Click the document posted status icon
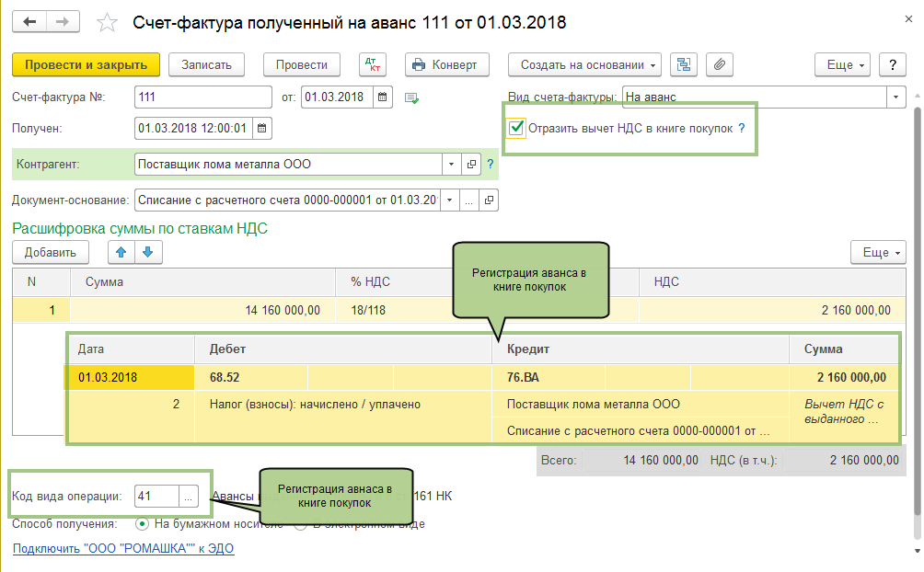This screenshot has height=572, width=924. 412,97
